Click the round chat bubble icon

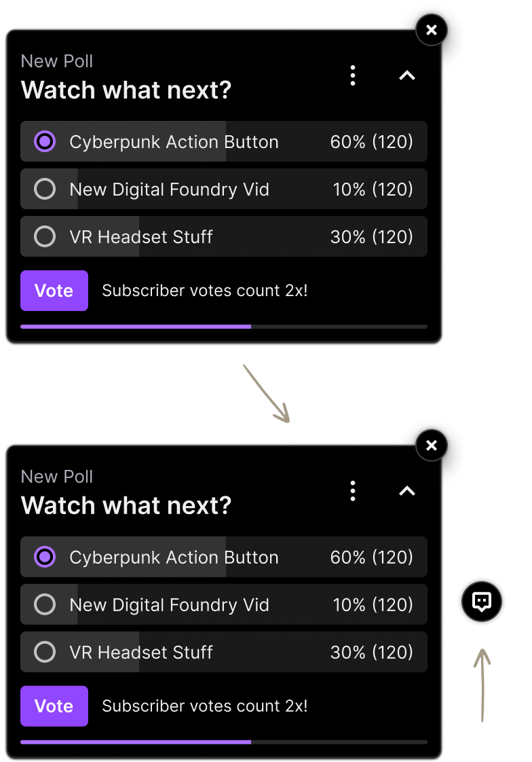click(482, 601)
